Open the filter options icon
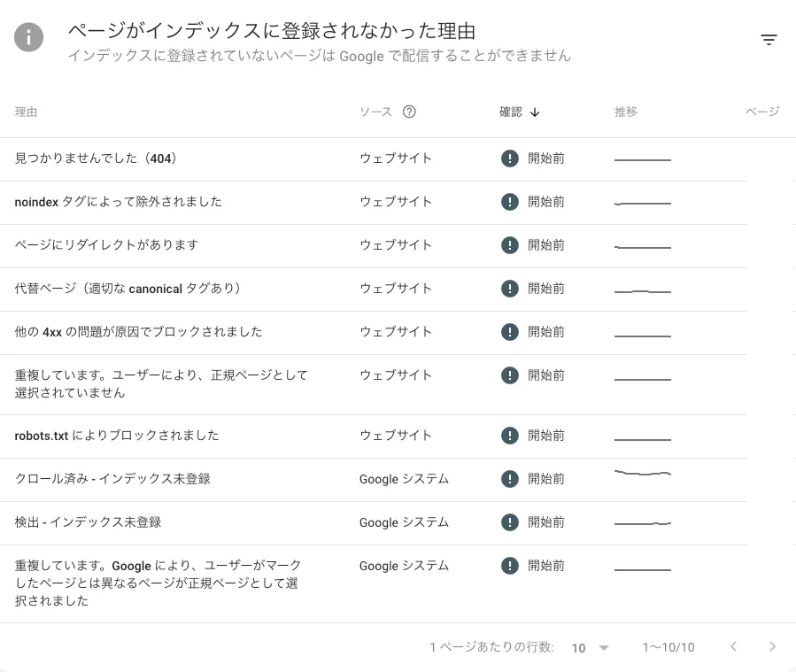 [769, 39]
